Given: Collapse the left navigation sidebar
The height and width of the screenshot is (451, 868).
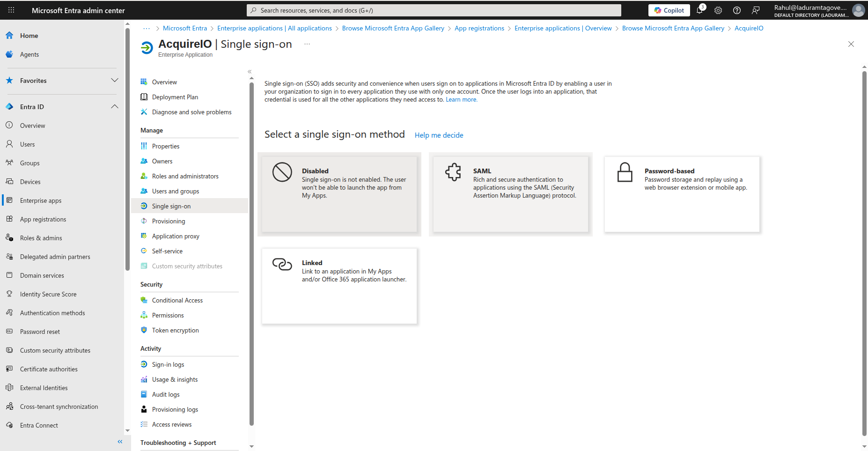Looking at the screenshot, I should 120,442.
